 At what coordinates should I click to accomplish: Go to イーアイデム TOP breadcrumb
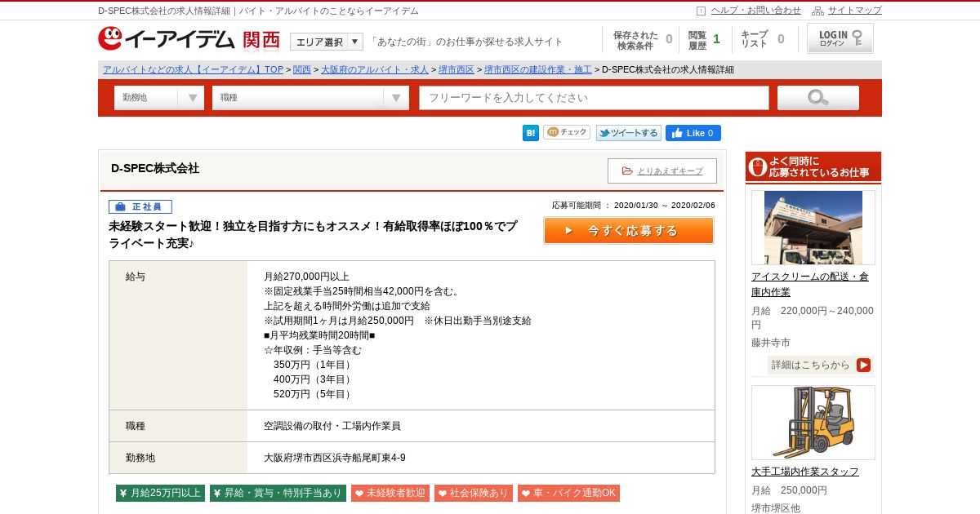coord(193,69)
